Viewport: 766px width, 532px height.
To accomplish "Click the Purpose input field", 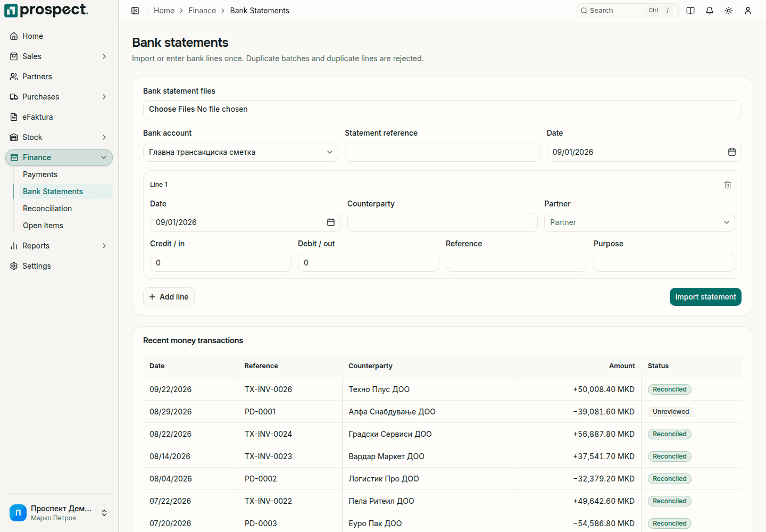I will click(x=664, y=262).
